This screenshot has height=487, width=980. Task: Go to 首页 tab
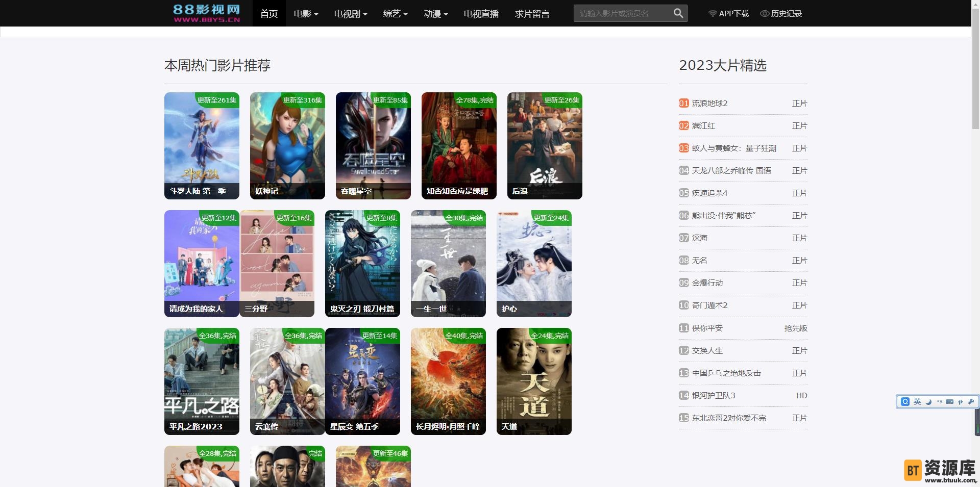pyautogui.click(x=269, y=14)
